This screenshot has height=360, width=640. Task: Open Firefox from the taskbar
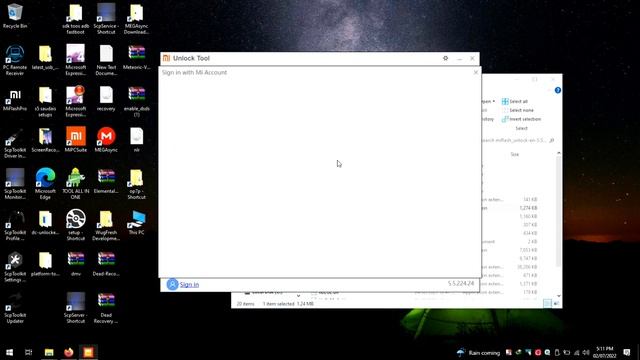pyautogui.click(x=69, y=352)
